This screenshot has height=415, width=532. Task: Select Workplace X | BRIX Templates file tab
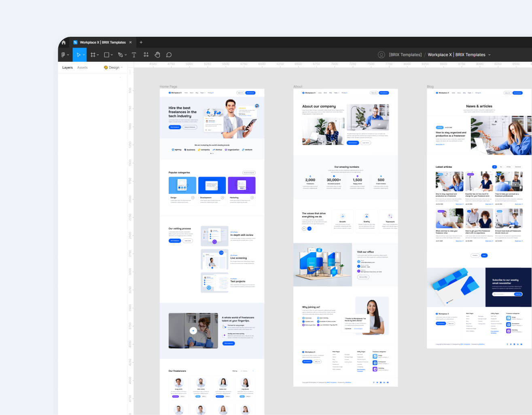[103, 42]
